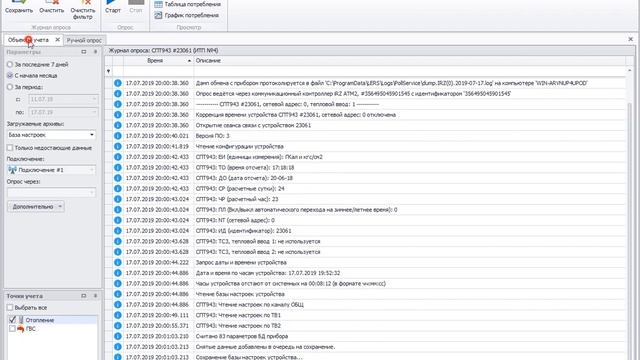Pin the Точки учета panel
The height and width of the screenshot is (360, 640).
pos(96,296)
